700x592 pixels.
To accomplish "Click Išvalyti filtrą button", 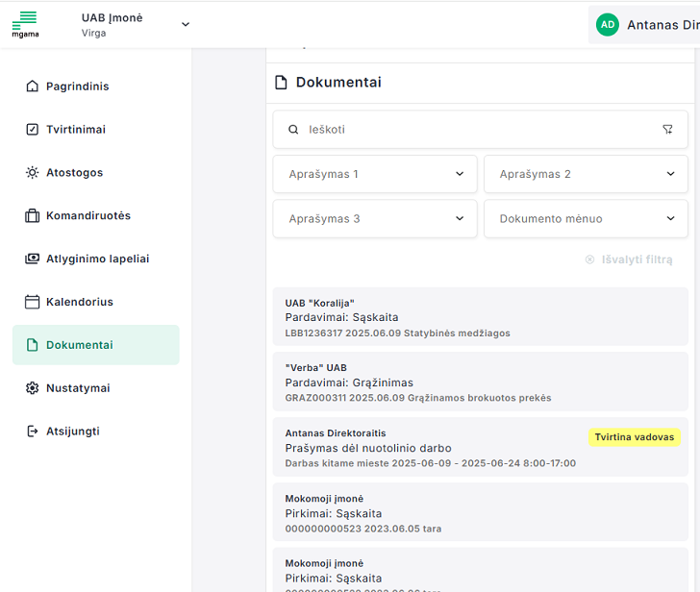I will [x=629, y=260].
